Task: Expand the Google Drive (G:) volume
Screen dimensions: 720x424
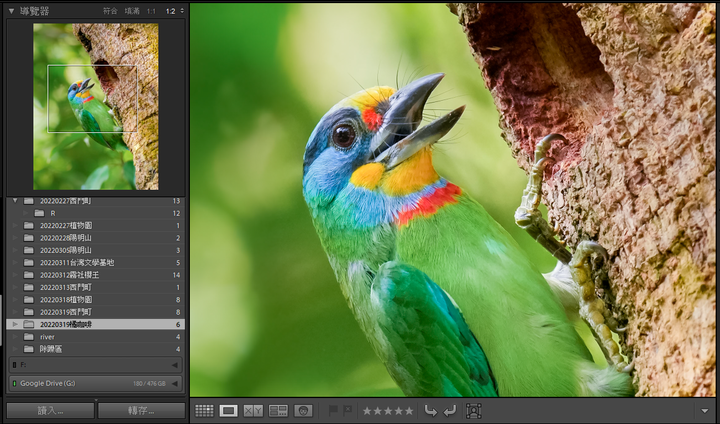Action: click(x=174, y=384)
